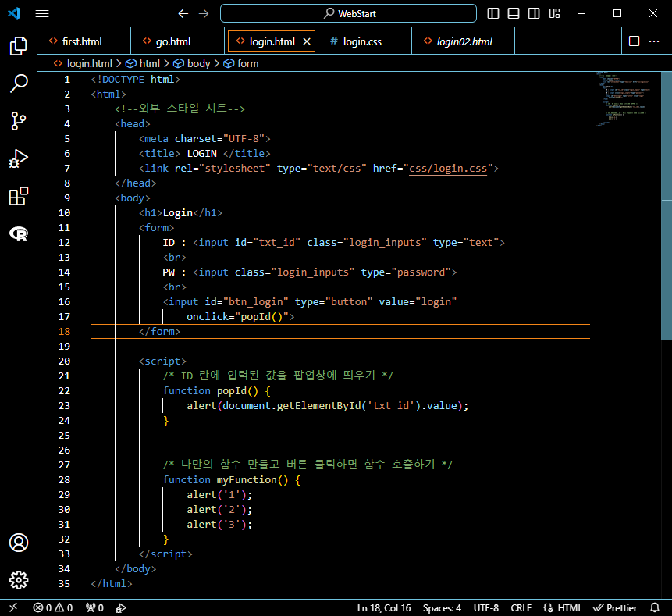Click body breadcrumb segment
Screen dimensions: 672x616
pyautogui.click(x=198, y=63)
